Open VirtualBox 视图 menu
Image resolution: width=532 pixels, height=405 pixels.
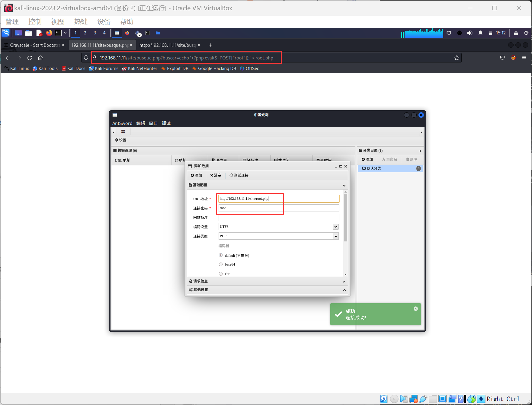(x=58, y=22)
